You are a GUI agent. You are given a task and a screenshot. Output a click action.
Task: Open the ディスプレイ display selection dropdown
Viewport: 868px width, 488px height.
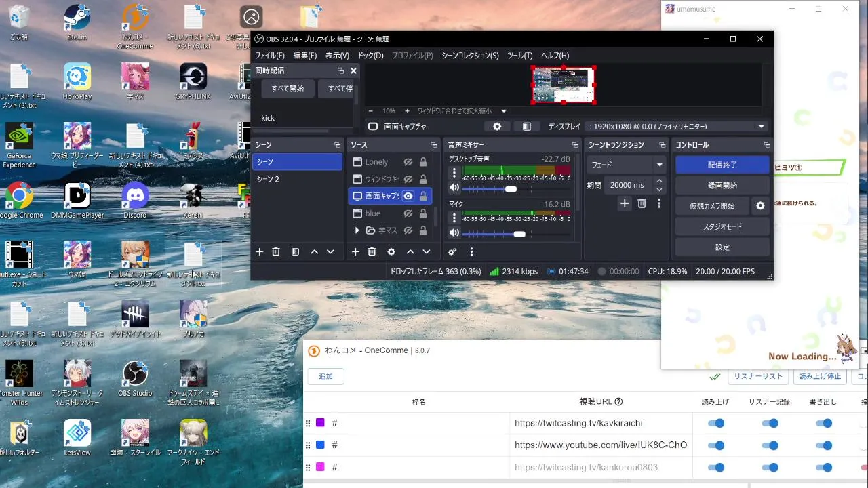pyautogui.click(x=677, y=127)
